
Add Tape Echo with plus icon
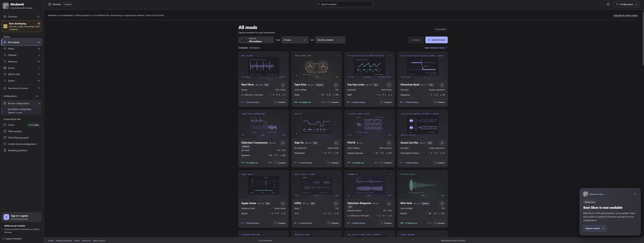[336, 85]
